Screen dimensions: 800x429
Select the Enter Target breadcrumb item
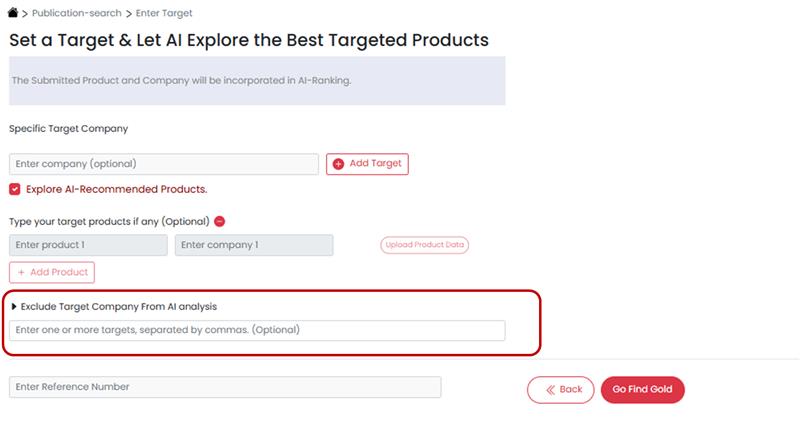(x=164, y=13)
